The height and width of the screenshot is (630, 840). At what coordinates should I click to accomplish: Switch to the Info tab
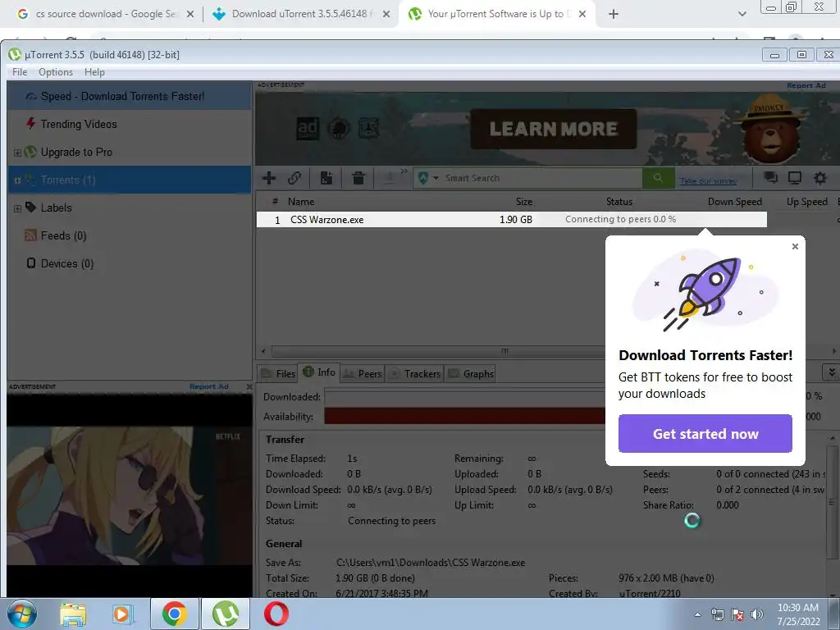coord(319,372)
